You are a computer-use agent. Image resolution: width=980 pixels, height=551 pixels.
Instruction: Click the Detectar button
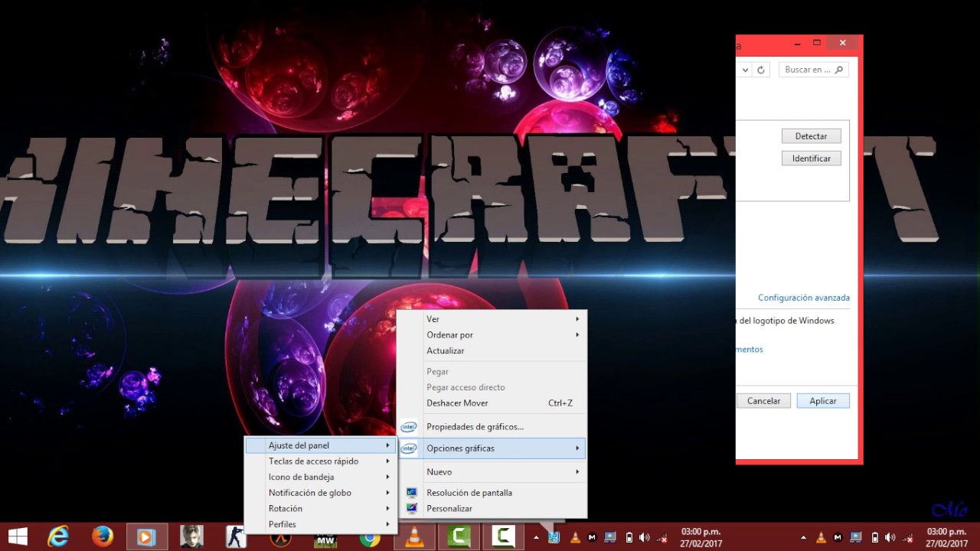point(812,136)
